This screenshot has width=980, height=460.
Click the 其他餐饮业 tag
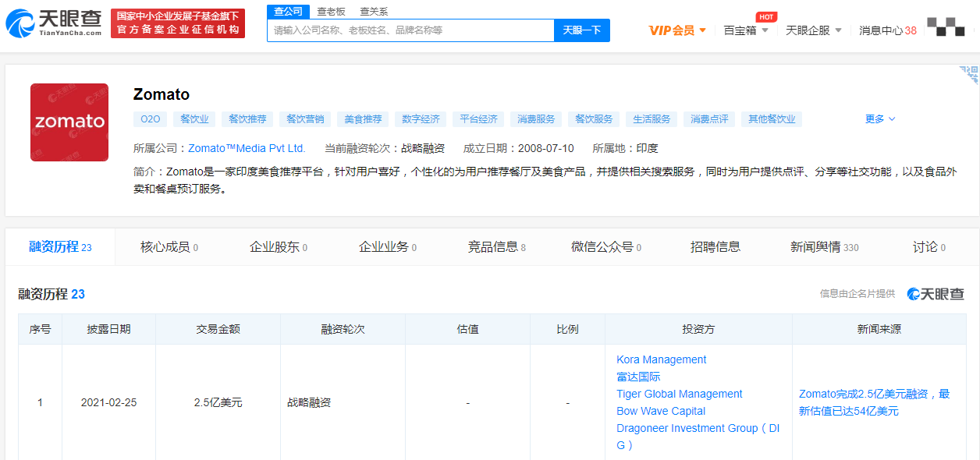[772, 119]
